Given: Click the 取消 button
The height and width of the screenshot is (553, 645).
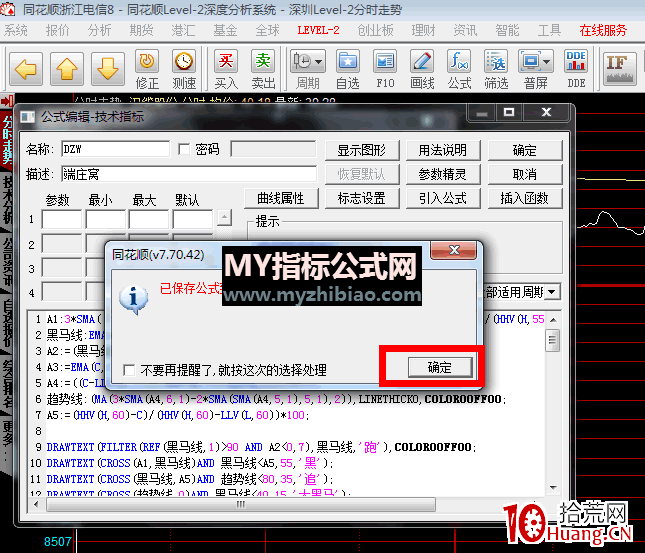Looking at the screenshot, I should click(x=524, y=174).
